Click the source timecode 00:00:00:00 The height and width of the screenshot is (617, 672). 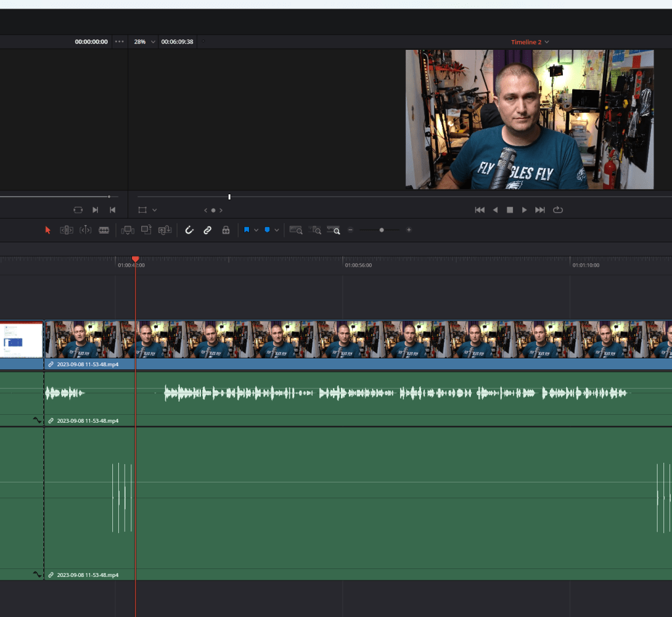tap(91, 41)
